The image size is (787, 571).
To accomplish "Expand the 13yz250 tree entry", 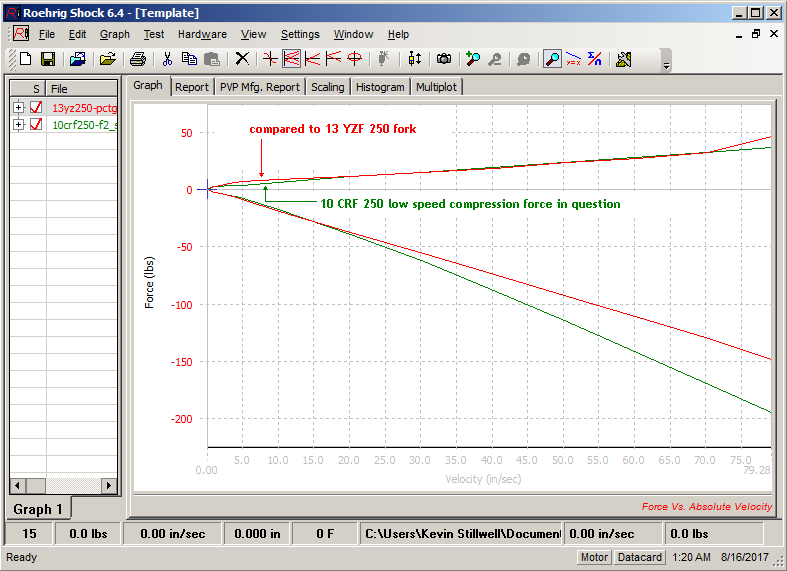I will pyautogui.click(x=18, y=107).
